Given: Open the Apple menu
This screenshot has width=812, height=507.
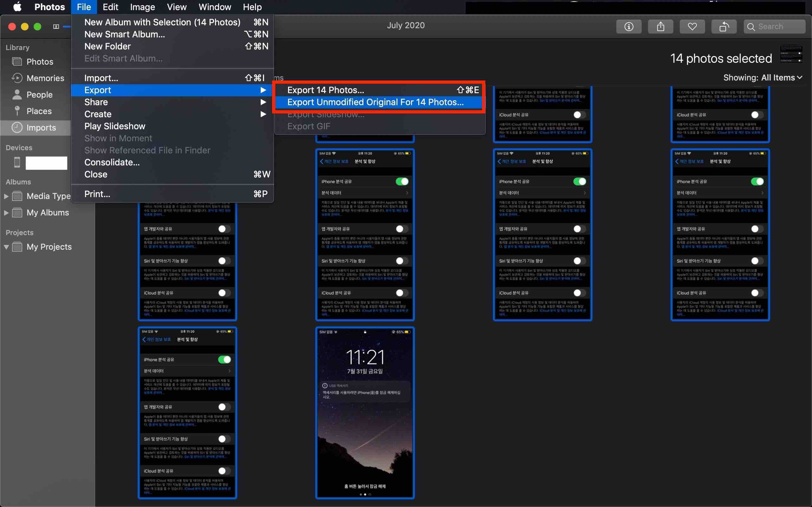Looking at the screenshot, I should point(17,7).
